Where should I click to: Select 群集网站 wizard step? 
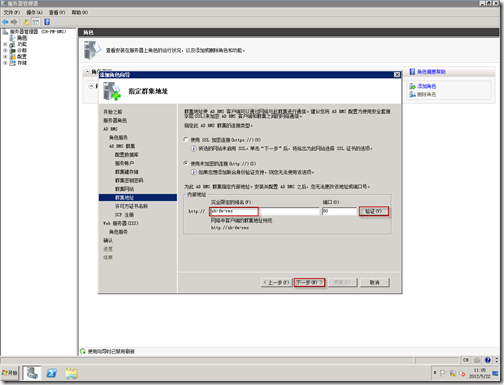point(124,189)
